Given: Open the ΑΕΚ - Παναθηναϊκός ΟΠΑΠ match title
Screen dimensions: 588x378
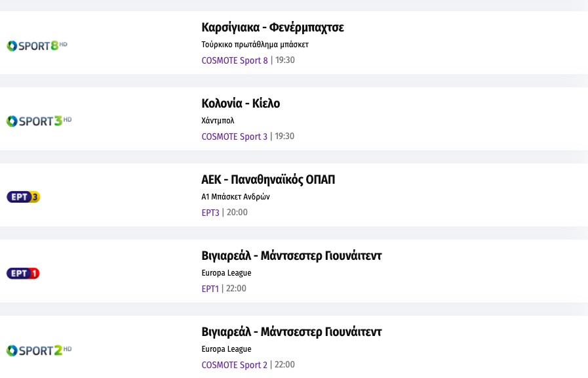Looking at the screenshot, I should click(268, 180).
